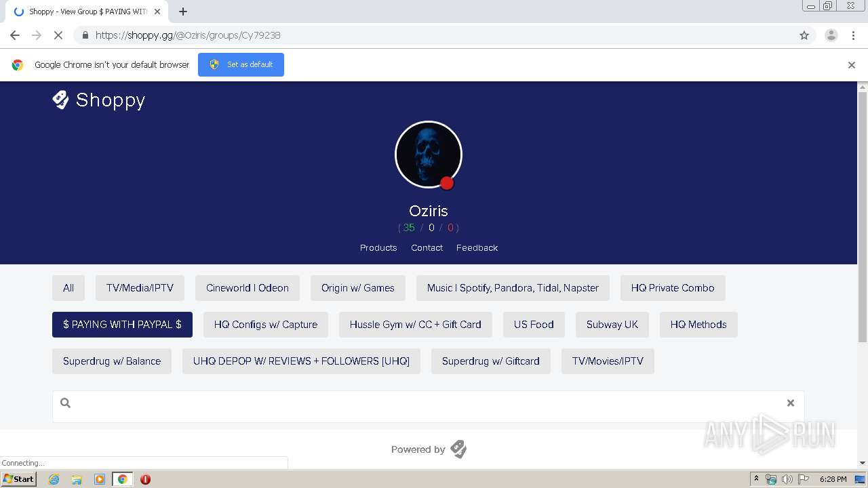The width and height of the screenshot is (868, 488).
Task: Open the Windows Explorer folder from the taskbar
Action: pos(77,479)
